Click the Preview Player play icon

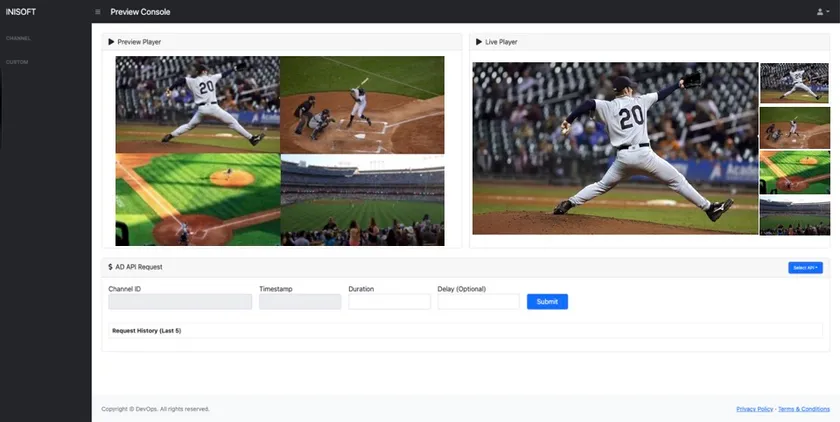click(111, 42)
